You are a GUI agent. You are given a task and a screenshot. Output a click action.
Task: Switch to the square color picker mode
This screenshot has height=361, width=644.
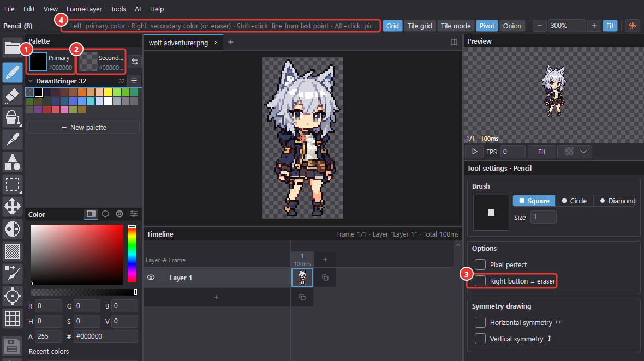(x=91, y=214)
